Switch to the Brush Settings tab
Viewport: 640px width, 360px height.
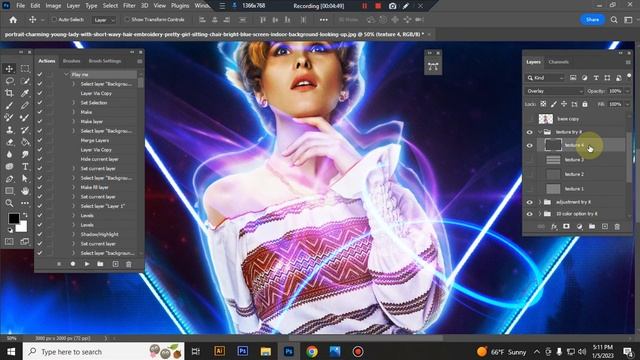[105, 61]
